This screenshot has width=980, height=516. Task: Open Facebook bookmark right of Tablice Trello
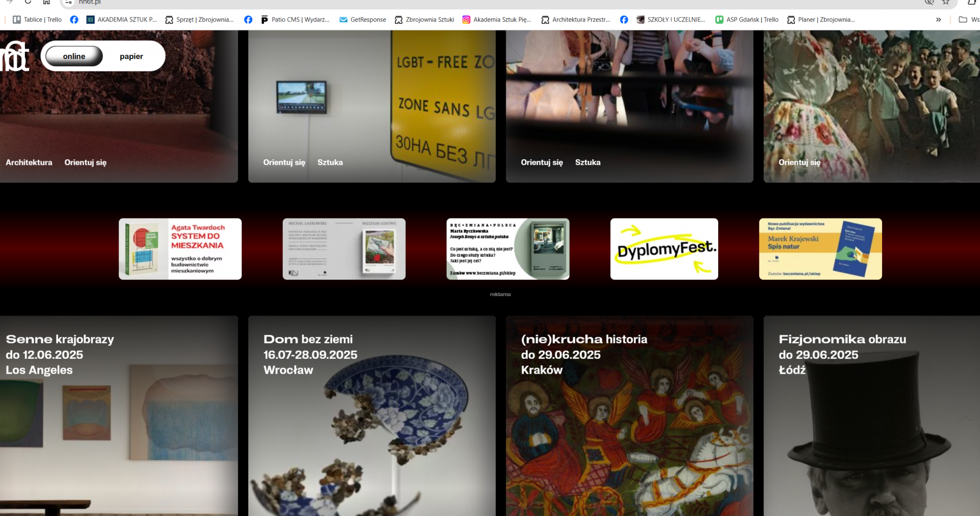(74, 20)
